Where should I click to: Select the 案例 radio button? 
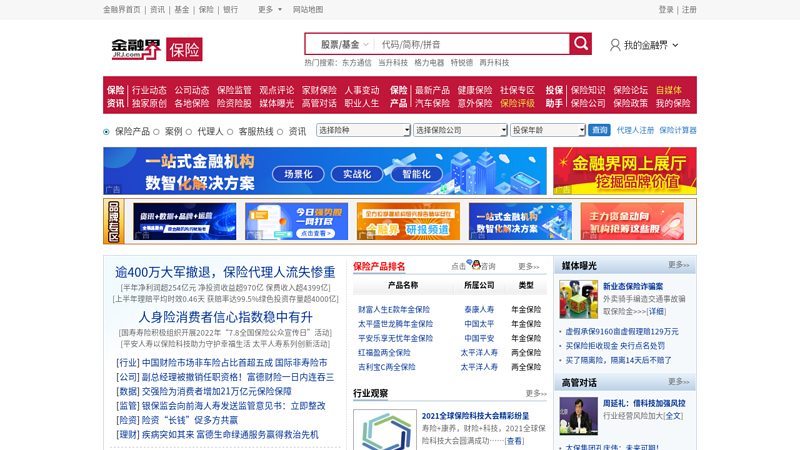(156, 132)
